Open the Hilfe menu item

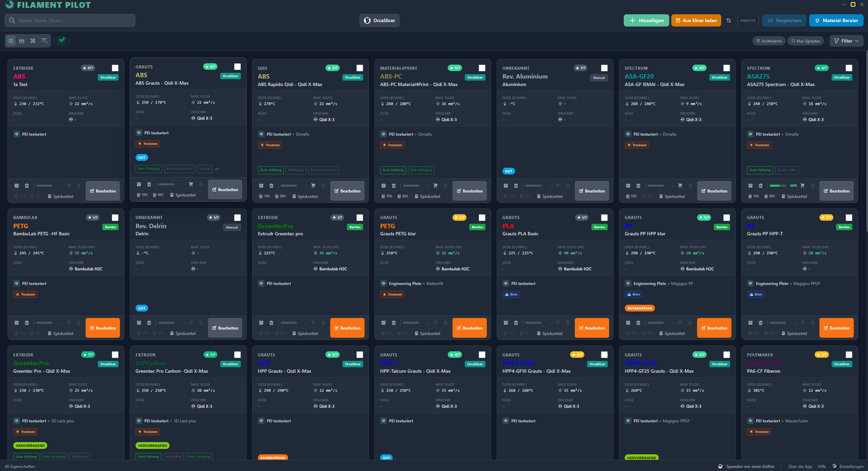(x=822, y=467)
